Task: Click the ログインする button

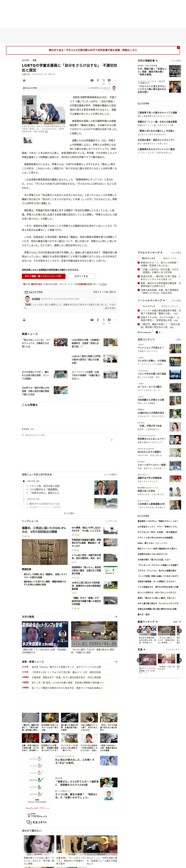Action: [x=81, y=276]
